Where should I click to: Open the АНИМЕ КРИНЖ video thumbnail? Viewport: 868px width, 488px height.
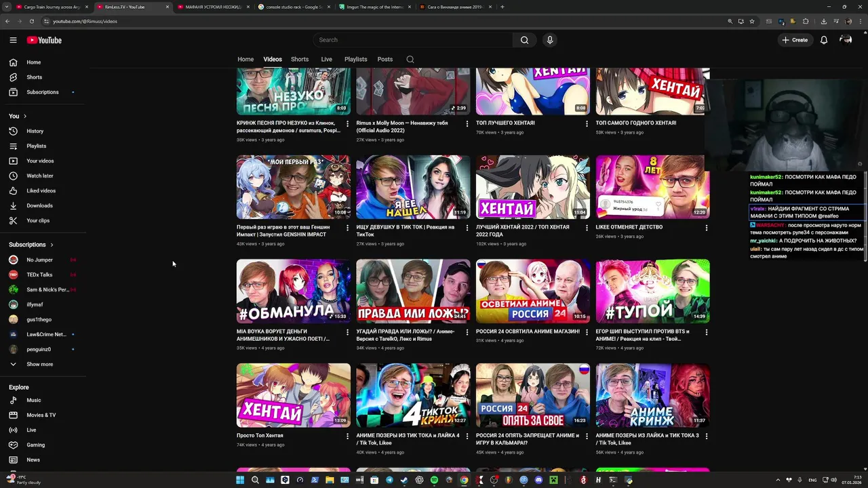653,395
